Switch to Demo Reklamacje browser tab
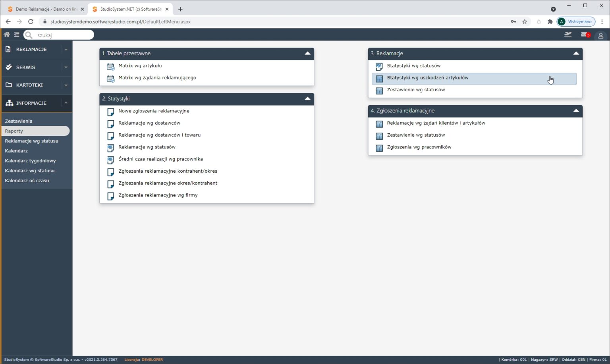610x364 pixels. coord(44,9)
